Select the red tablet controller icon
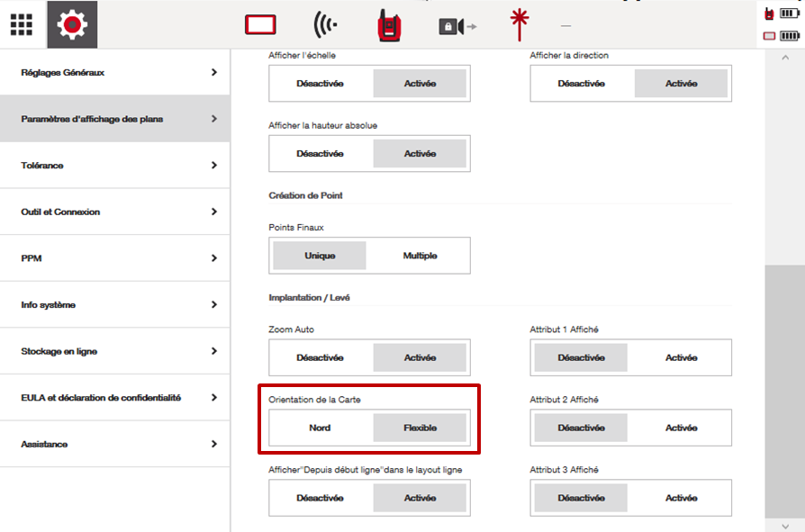The image size is (805, 532). (260, 25)
